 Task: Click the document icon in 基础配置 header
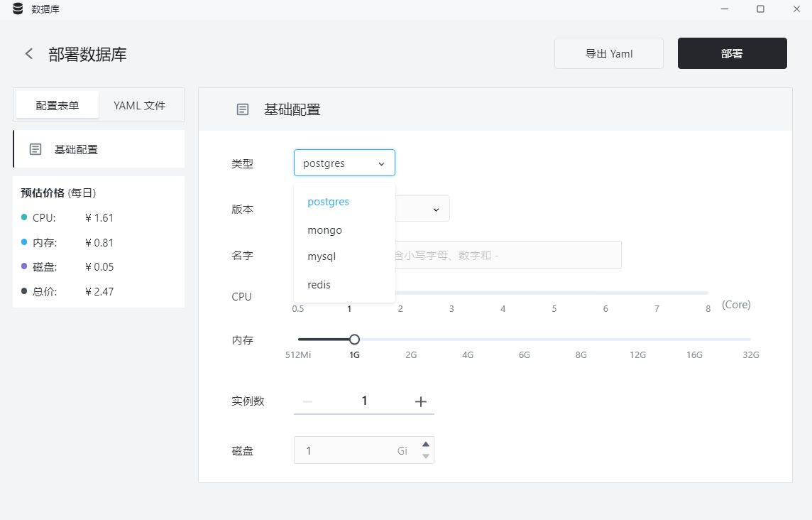pyautogui.click(x=242, y=109)
